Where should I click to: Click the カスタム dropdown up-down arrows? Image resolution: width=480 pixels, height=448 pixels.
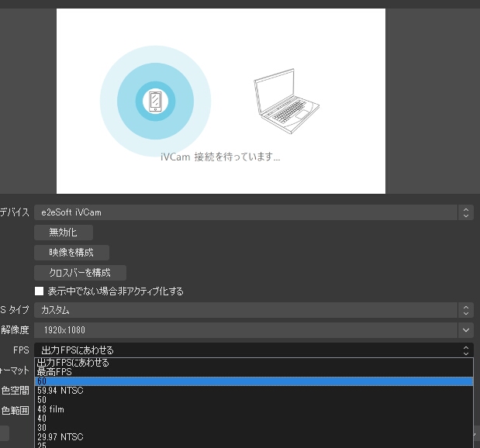click(466, 310)
